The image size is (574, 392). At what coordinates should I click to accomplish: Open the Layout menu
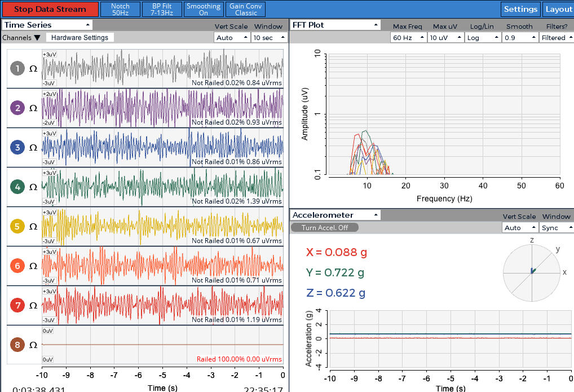(558, 9)
